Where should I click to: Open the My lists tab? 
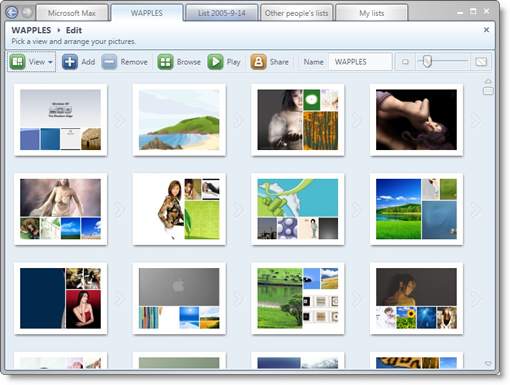pyautogui.click(x=371, y=13)
